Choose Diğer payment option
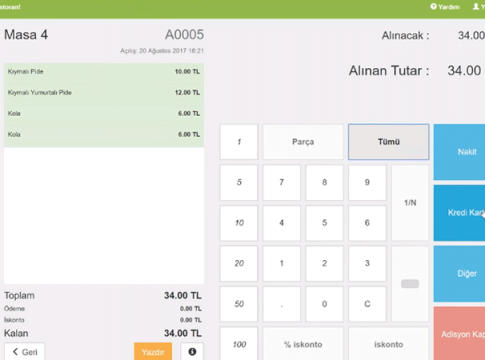 tap(459, 274)
